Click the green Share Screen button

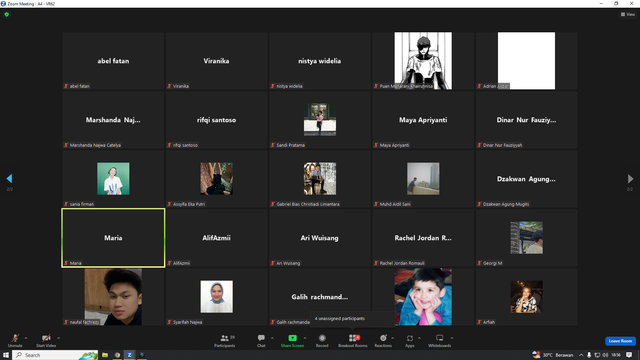292,340
